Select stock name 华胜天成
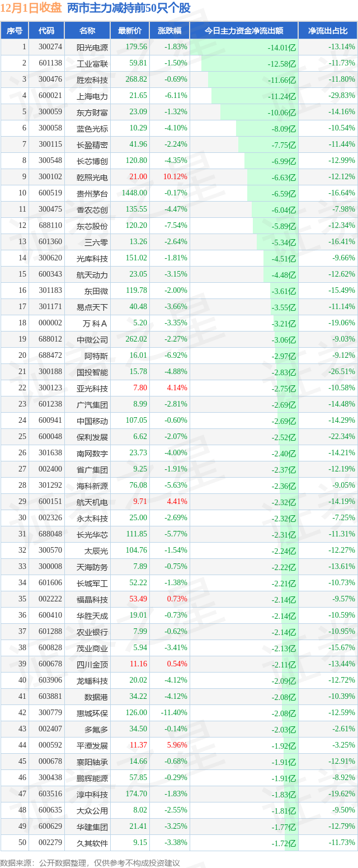The width and height of the screenshot is (358, 868). pyautogui.click(x=92, y=615)
